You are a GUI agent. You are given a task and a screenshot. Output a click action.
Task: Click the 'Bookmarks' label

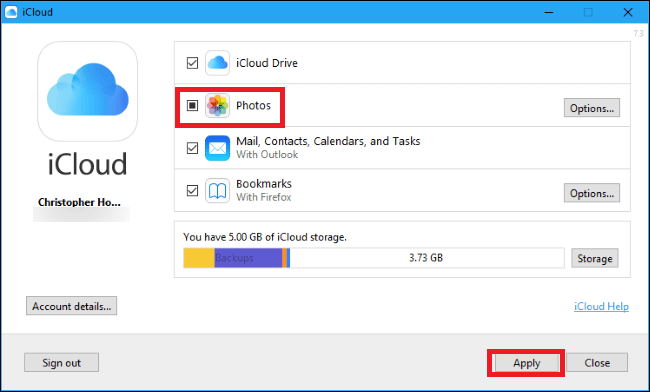coord(264,184)
